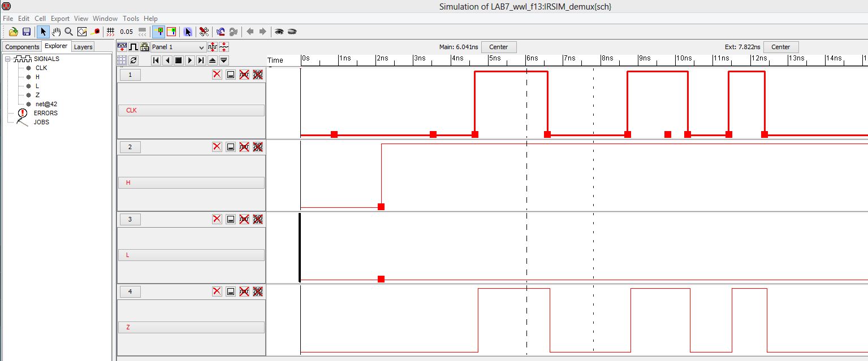The width and height of the screenshot is (868, 361).
Task: Stop simulation playback
Action: tap(179, 60)
